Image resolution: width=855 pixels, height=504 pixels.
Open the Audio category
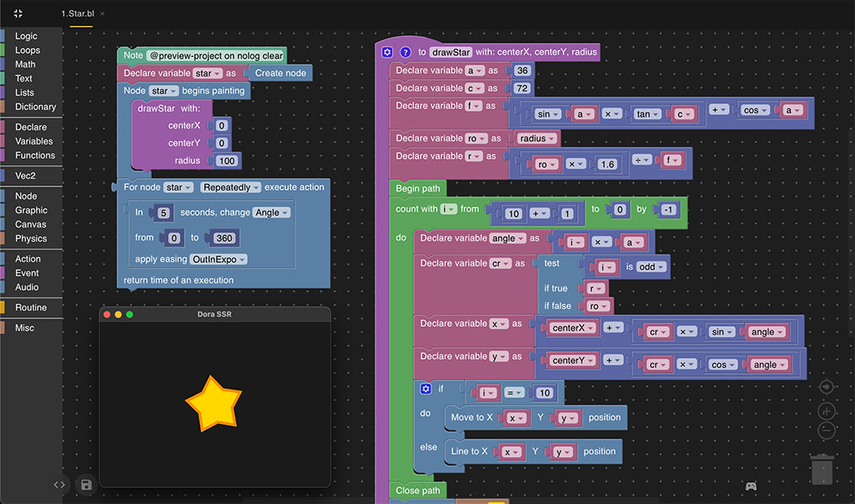[27, 287]
